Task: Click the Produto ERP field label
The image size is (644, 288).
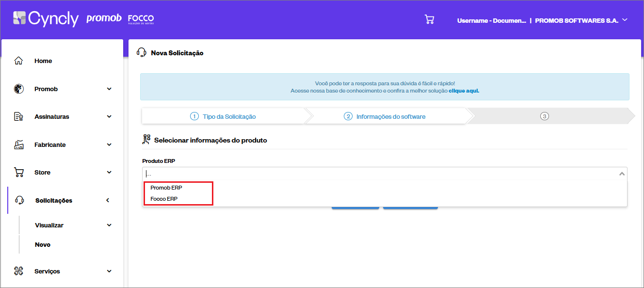Action: [159, 160]
